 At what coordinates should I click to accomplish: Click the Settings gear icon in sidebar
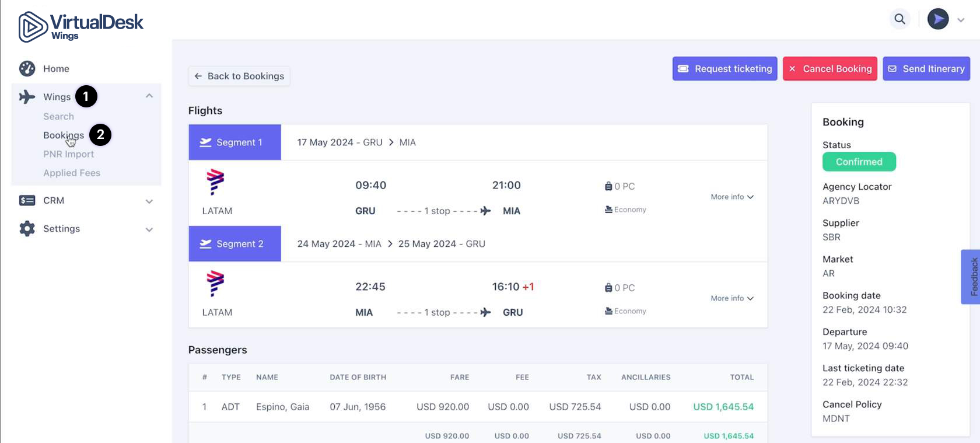pyautogui.click(x=27, y=229)
